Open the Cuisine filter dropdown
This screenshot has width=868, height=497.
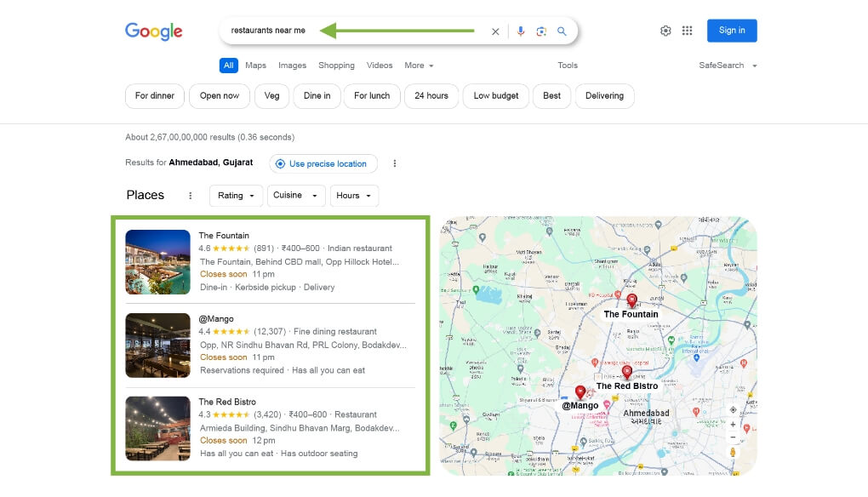(x=295, y=196)
